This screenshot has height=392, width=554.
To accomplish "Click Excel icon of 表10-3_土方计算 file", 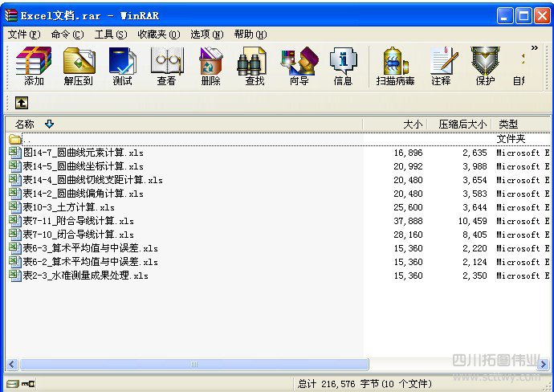I will tap(14, 207).
